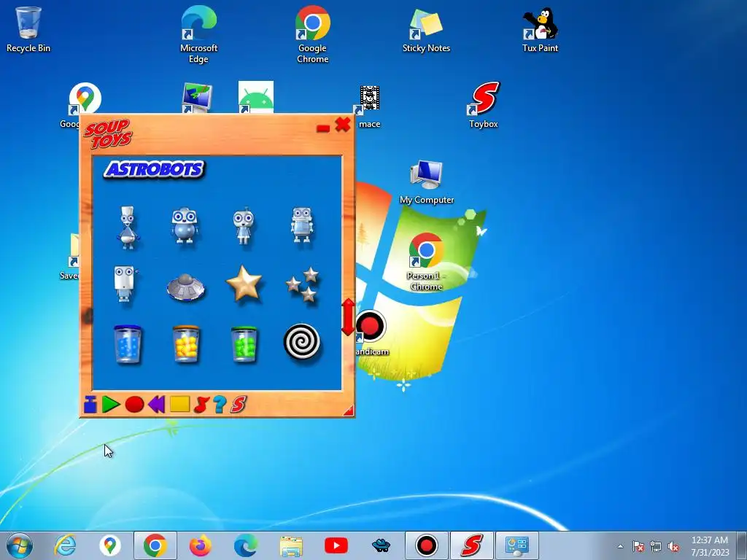This screenshot has height=560, width=747.
Task: Click the Soup Toys logo
Action: [107, 134]
